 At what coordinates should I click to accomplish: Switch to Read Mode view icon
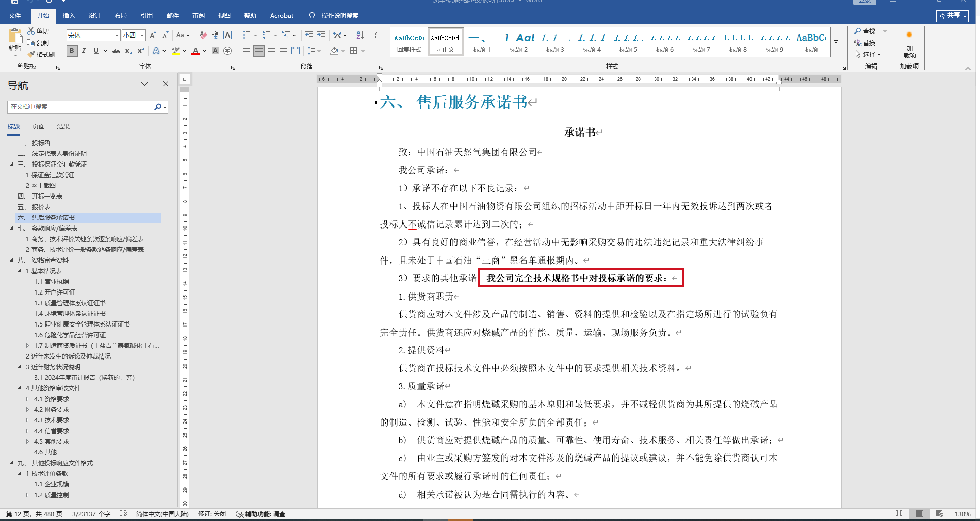coord(899,514)
